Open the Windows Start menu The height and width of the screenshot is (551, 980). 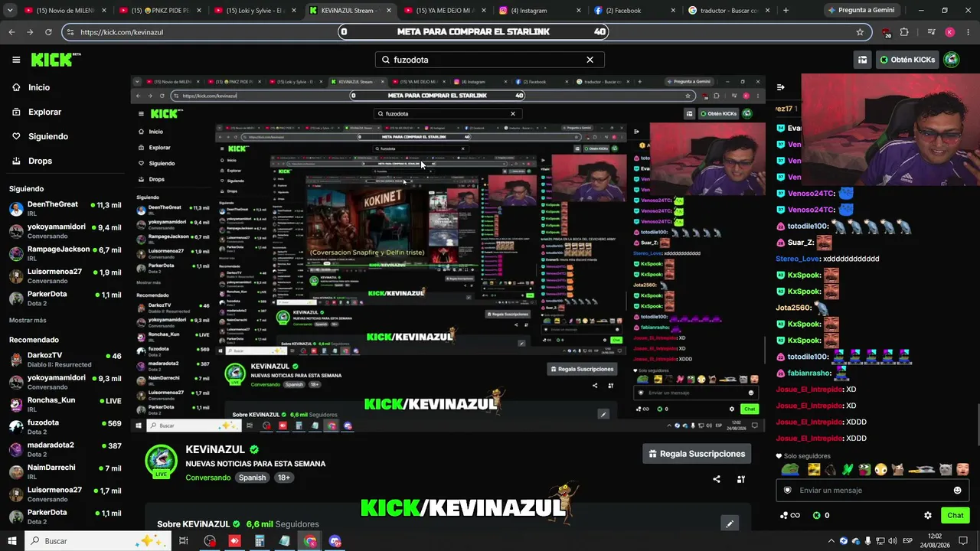tap(11, 541)
